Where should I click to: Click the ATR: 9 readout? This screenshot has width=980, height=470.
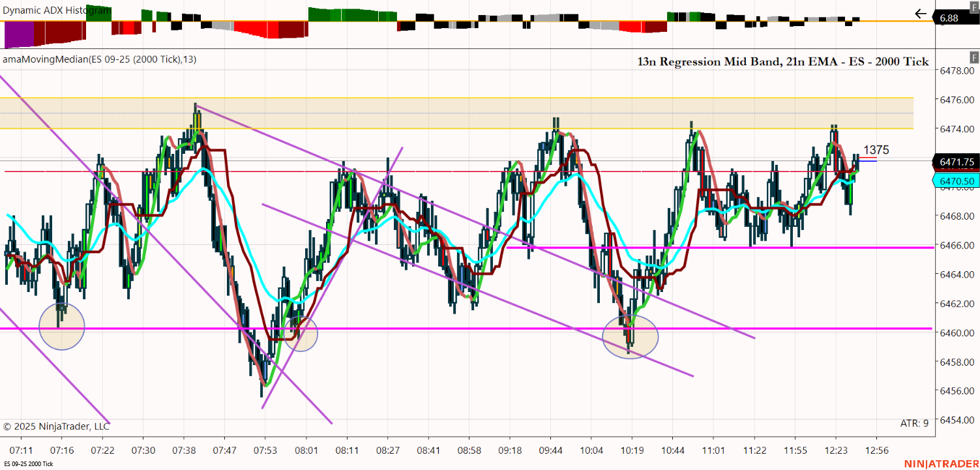(914, 423)
